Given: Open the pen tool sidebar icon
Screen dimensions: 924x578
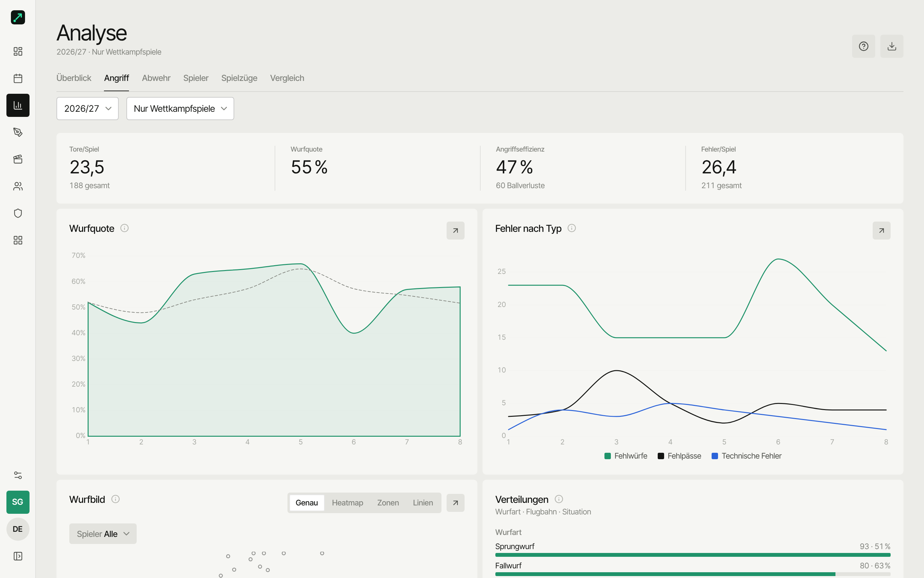Looking at the screenshot, I should pos(18,132).
